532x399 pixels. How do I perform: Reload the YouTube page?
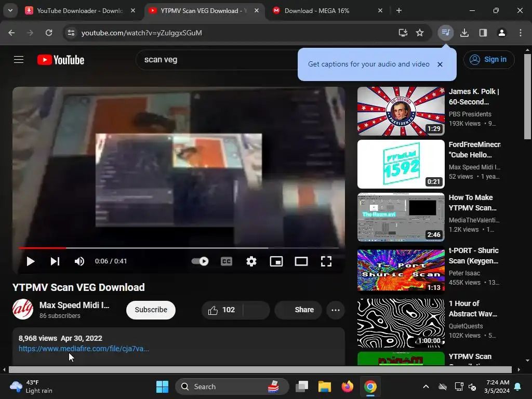click(x=49, y=33)
